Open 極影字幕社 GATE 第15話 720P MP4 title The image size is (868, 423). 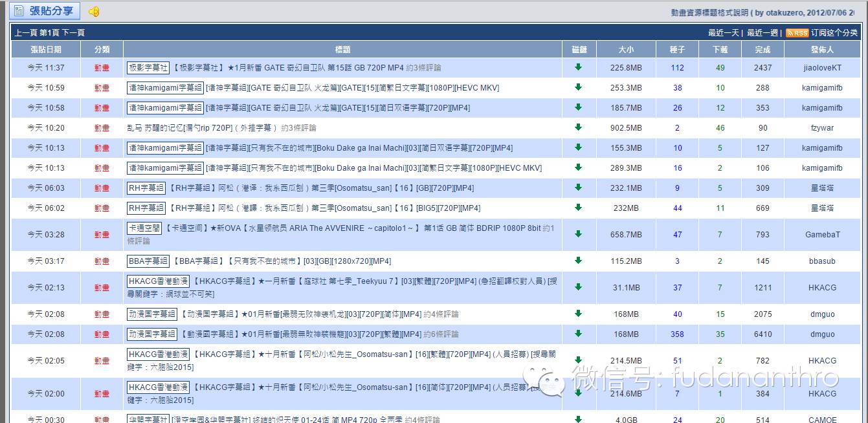click(x=288, y=67)
